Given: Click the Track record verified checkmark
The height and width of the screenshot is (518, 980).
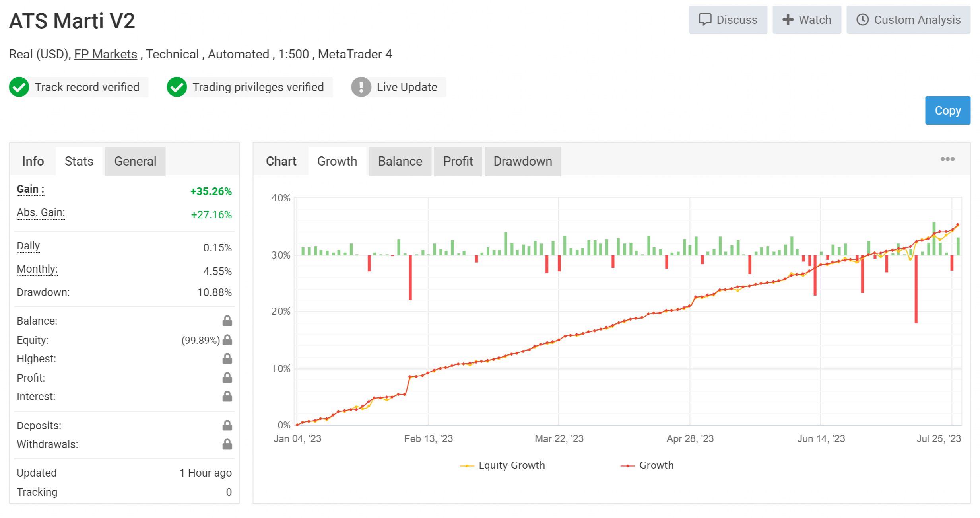Looking at the screenshot, I should coord(19,87).
